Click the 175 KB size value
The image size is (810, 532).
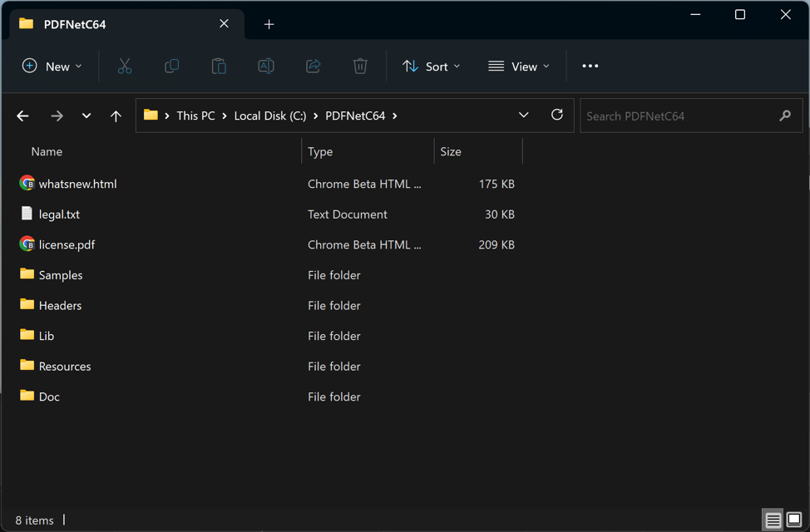coord(496,184)
